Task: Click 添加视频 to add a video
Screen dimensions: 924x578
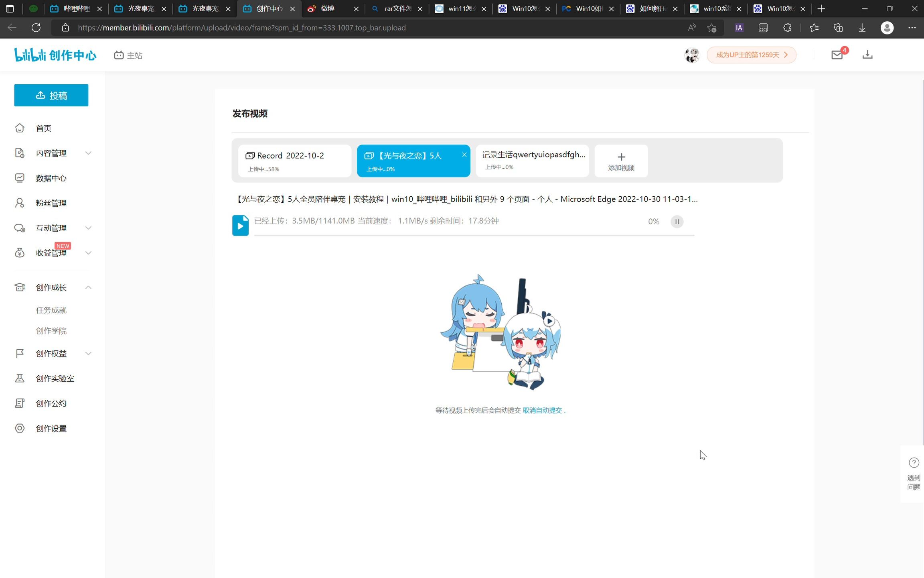Action: coord(621,161)
